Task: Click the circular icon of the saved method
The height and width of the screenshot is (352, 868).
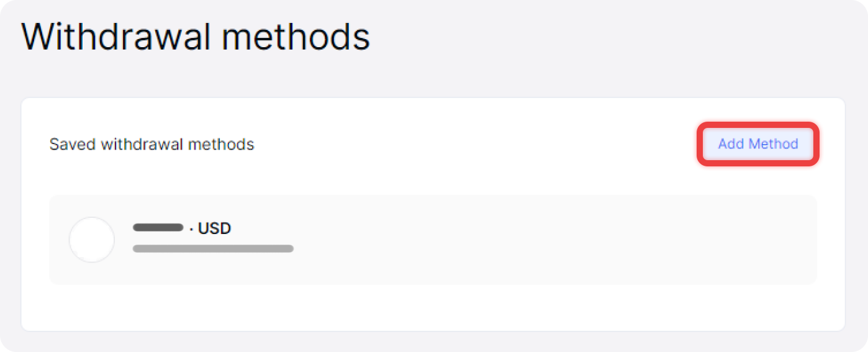Action: coord(92,240)
